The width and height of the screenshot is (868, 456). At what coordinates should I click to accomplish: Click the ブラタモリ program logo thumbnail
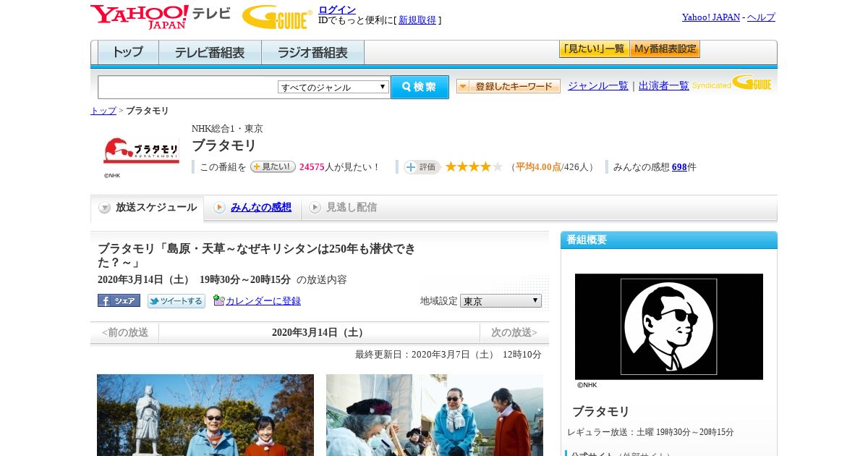point(141,150)
